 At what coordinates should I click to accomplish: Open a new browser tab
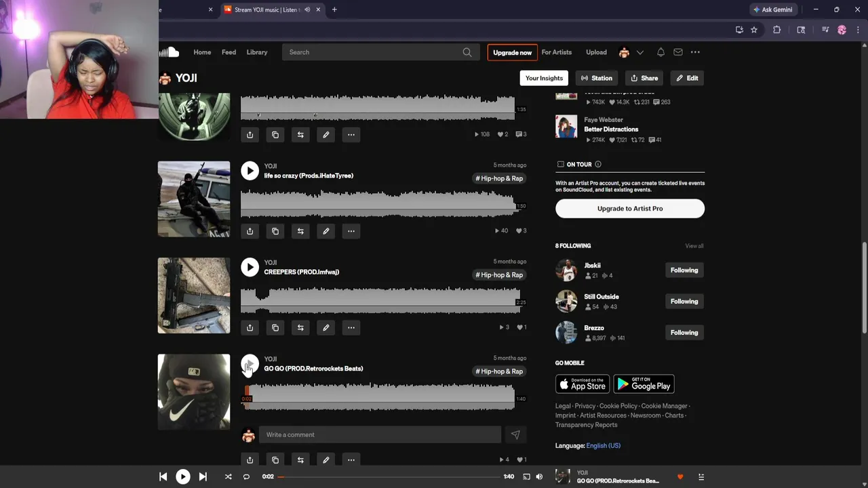click(334, 9)
